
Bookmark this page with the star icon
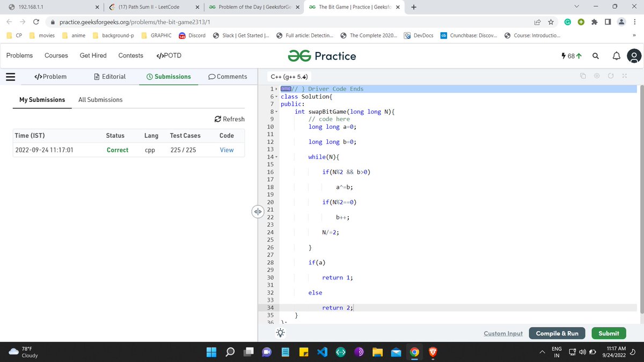coord(551,22)
